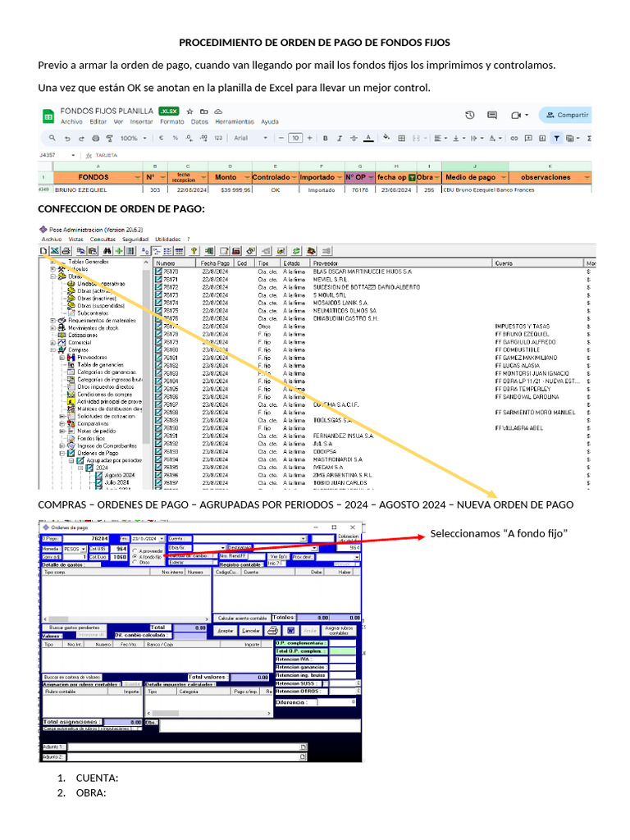Image resolution: width=630 pixels, height=840 pixels.
Task: Click the print icon beside Cancelar
Action: pos(272,631)
